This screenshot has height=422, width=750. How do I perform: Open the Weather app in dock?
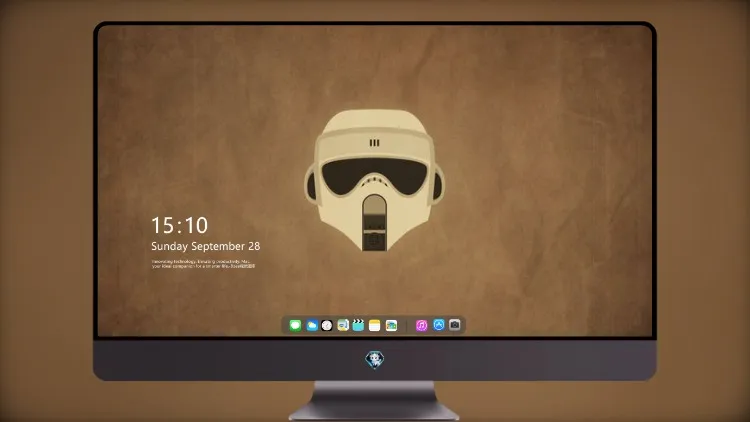click(312, 325)
